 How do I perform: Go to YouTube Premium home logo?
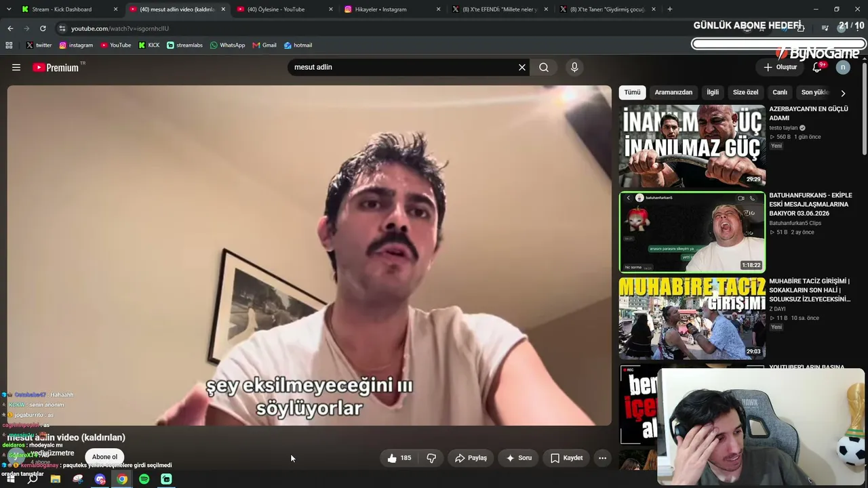tap(56, 67)
